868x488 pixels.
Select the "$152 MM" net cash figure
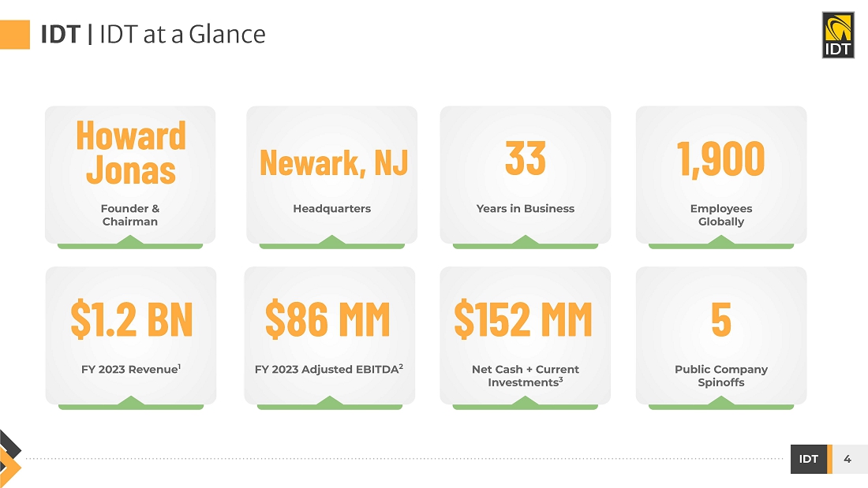pyautogui.click(x=522, y=319)
